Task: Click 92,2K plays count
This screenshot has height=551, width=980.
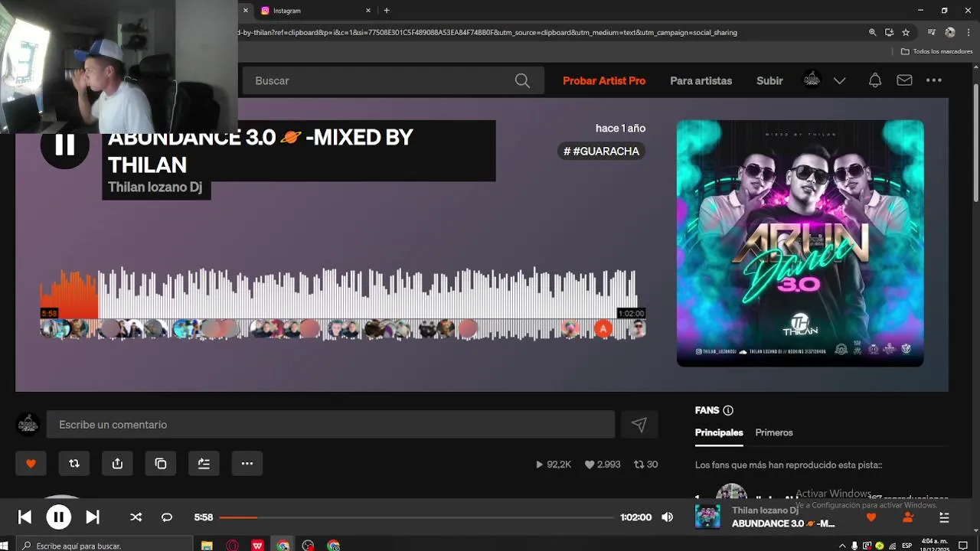Action: [x=553, y=465]
